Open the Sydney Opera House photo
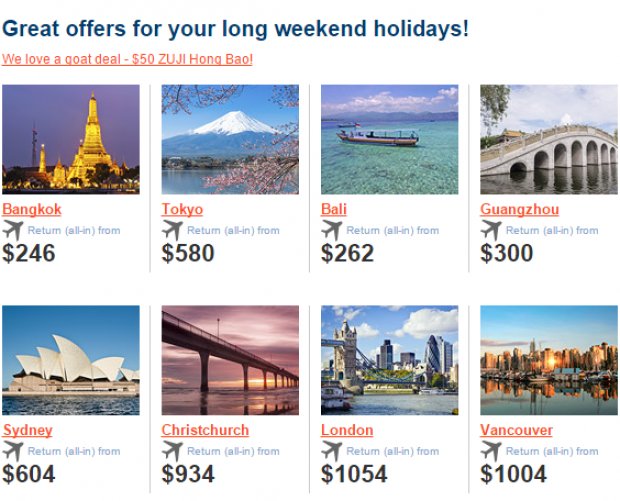Screen dimensions: 620x501 click(71, 360)
